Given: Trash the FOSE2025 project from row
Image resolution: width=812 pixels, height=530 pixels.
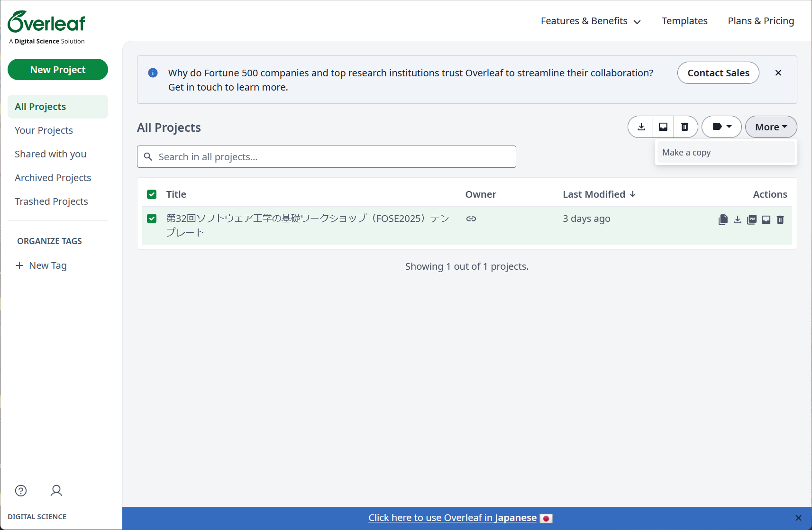Looking at the screenshot, I should click(780, 219).
